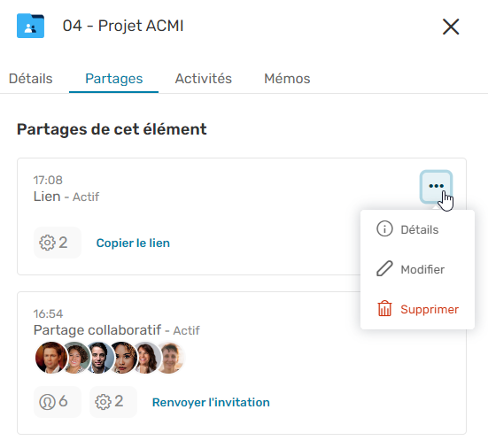The image size is (488, 448).
Task: Close the 04 - Projet ACMI panel
Action: pyautogui.click(x=451, y=27)
